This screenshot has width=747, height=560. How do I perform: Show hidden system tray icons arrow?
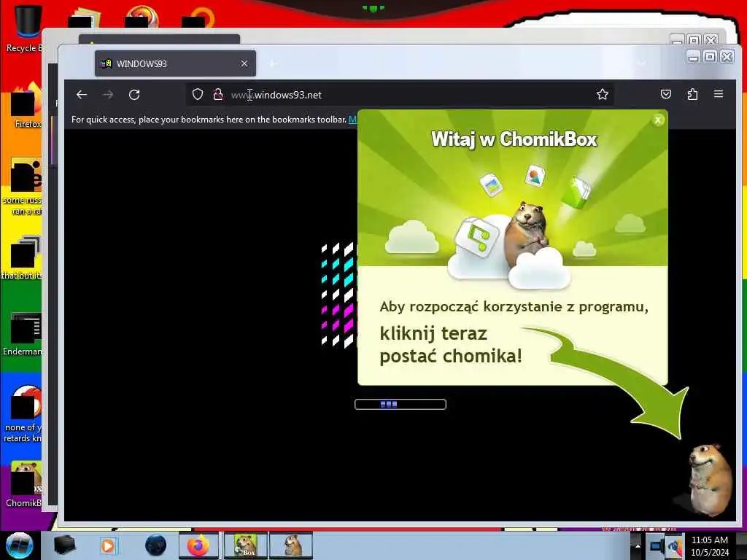pyautogui.click(x=638, y=545)
